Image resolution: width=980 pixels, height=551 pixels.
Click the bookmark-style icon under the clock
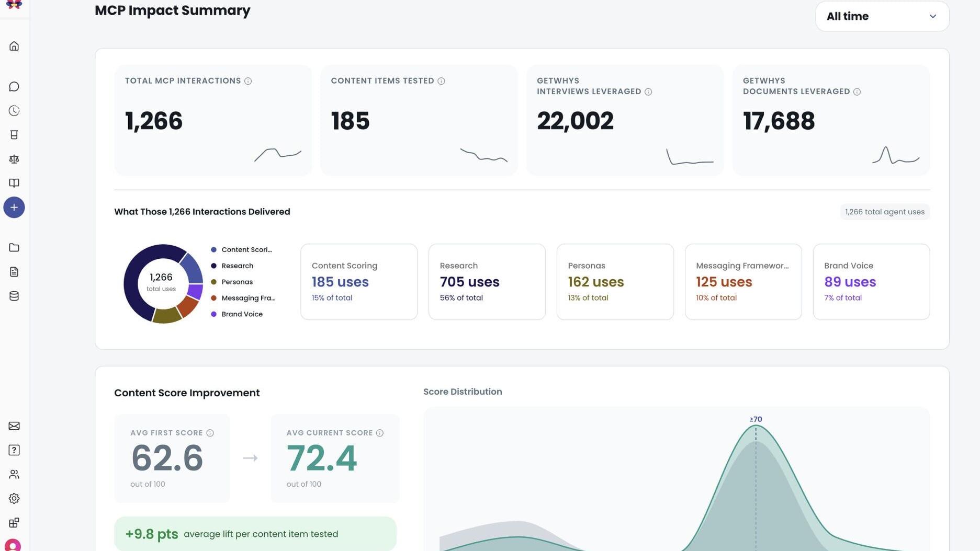pyautogui.click(x=14, y=135)
